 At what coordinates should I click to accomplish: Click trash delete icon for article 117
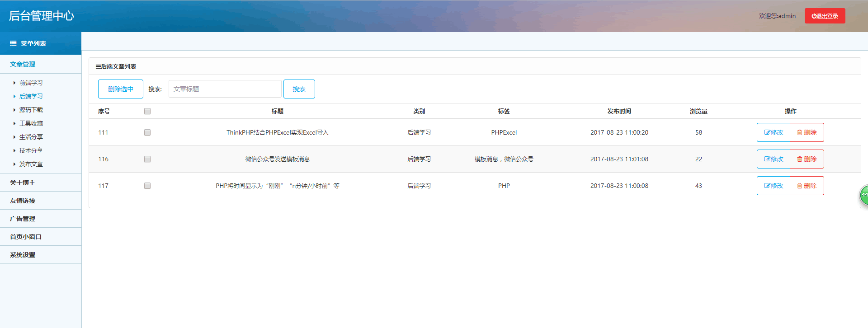(800, 186)
